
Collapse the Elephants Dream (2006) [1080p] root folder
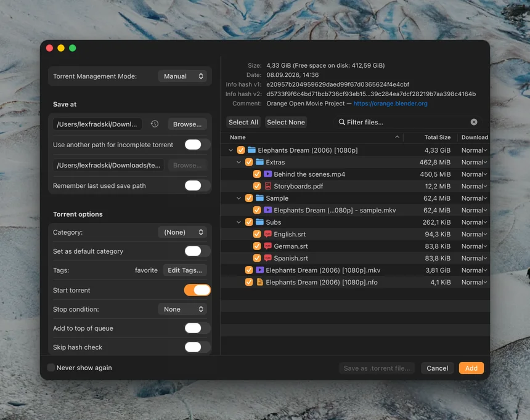pos(230,150)
